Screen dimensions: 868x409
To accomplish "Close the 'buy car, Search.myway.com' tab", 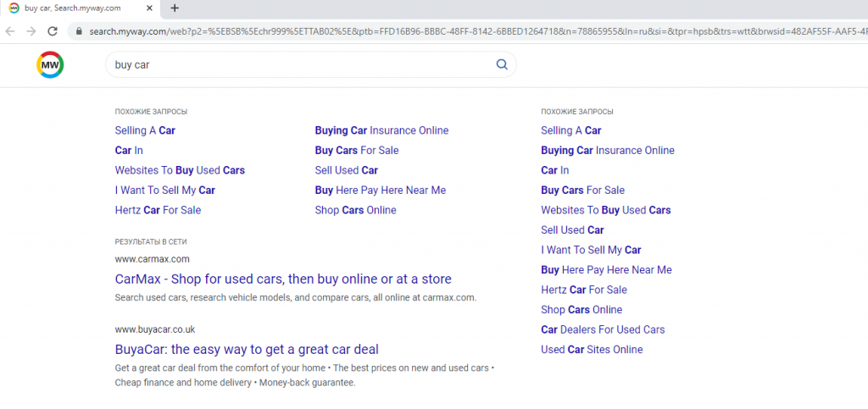I will point(149,8).
